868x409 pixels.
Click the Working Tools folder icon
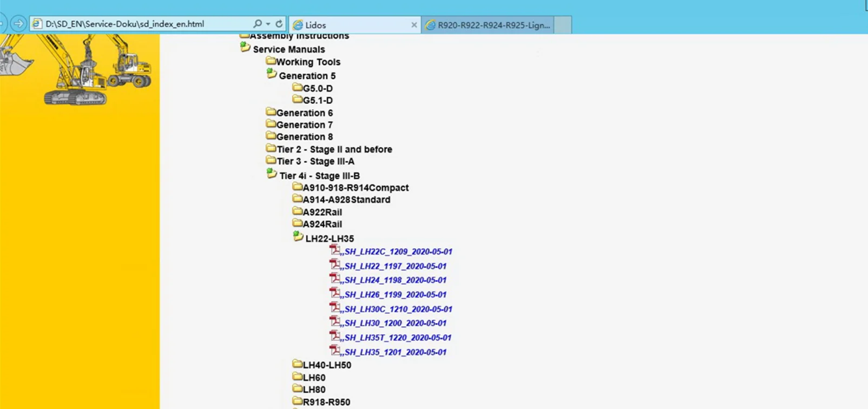point(271,61)
